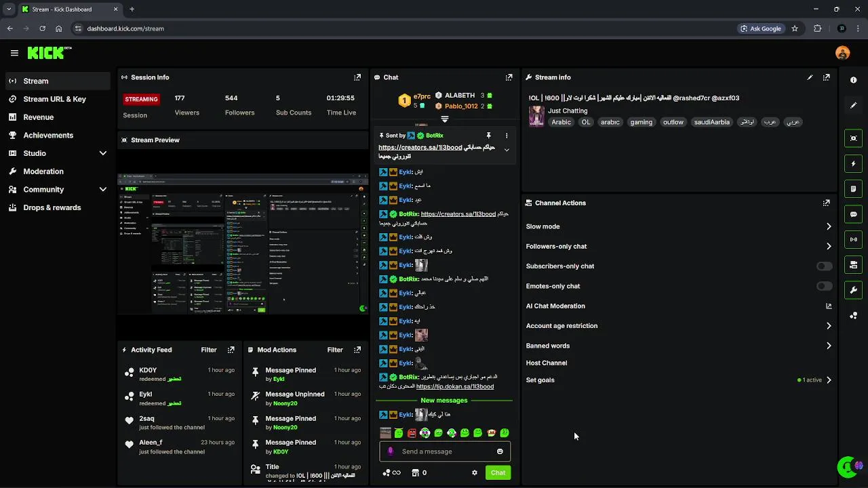Toggle Subscribers-only chat switch

pyautogui.click(x=824, y=266)
